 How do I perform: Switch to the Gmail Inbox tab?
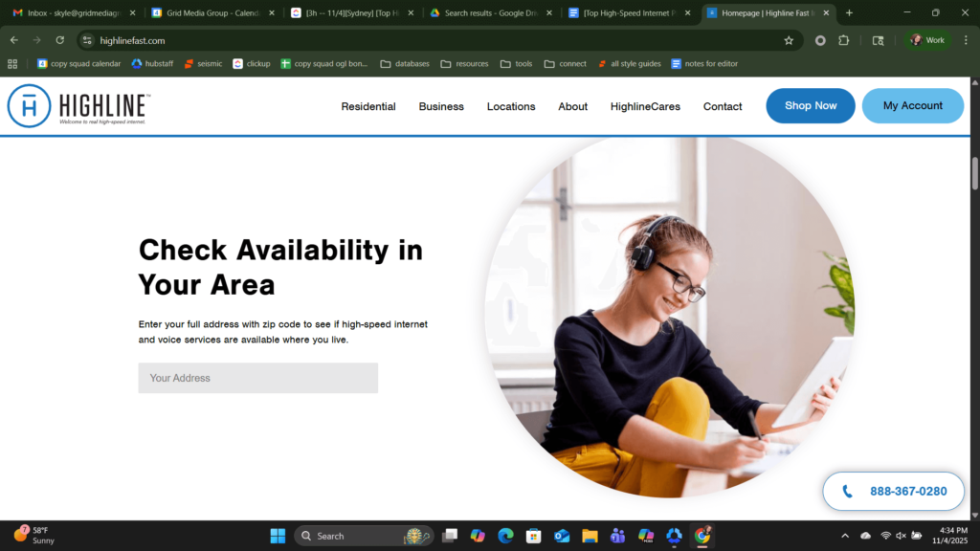tap(73, 13)
